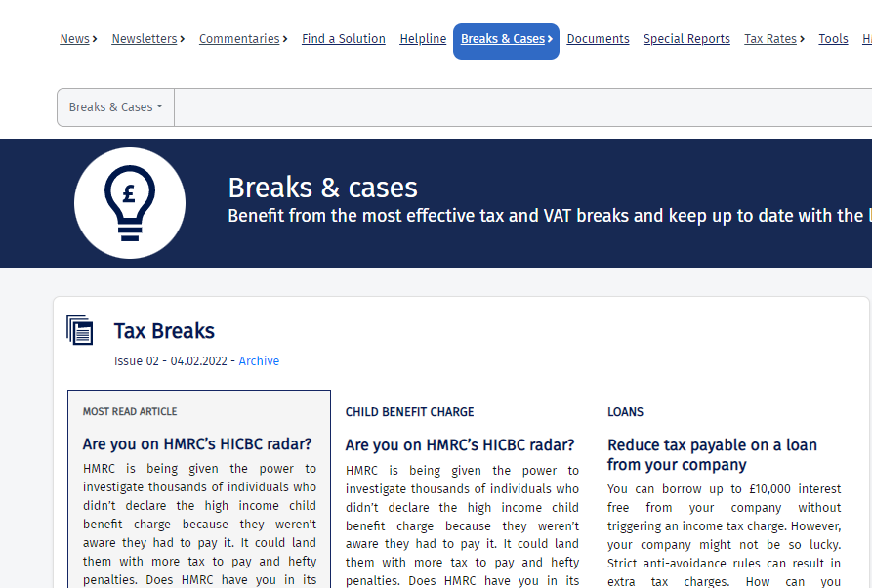Click the Tax Breaks document icon
Screen dimensions: 872x588
pos(80,331)
